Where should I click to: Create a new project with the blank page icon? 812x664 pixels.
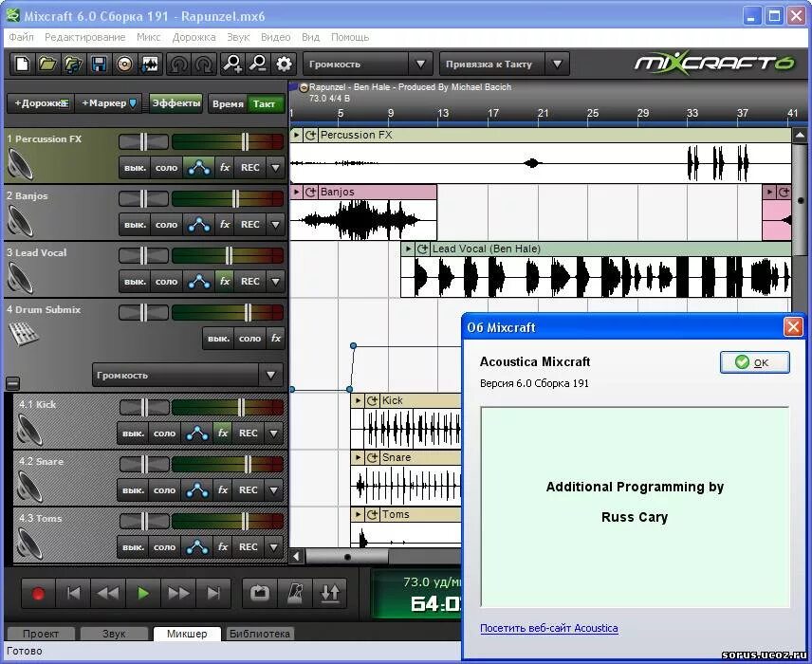click(22, 65)
